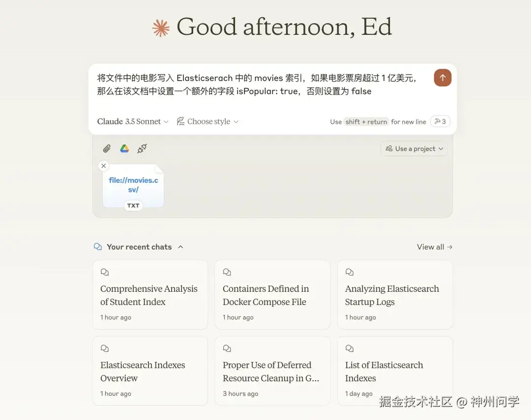Focus the message prompt text field
Viewport: 531px width, 420px height.
pyautogui.click(x=257, y=85)
